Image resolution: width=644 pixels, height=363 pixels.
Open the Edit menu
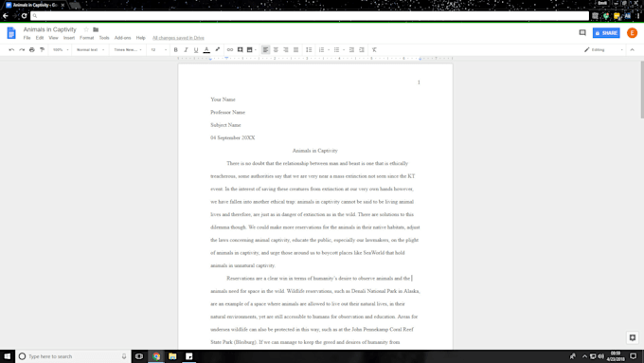click(x=40, y=38)
